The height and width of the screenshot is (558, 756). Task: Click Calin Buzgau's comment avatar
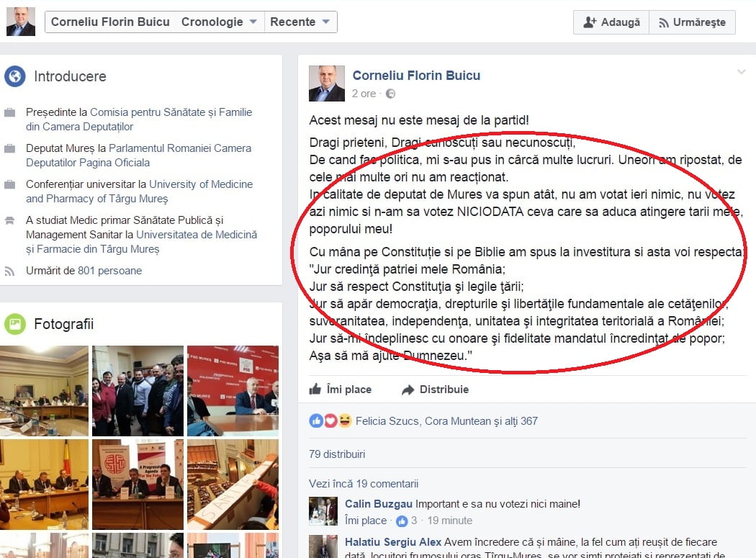(323, 510)
